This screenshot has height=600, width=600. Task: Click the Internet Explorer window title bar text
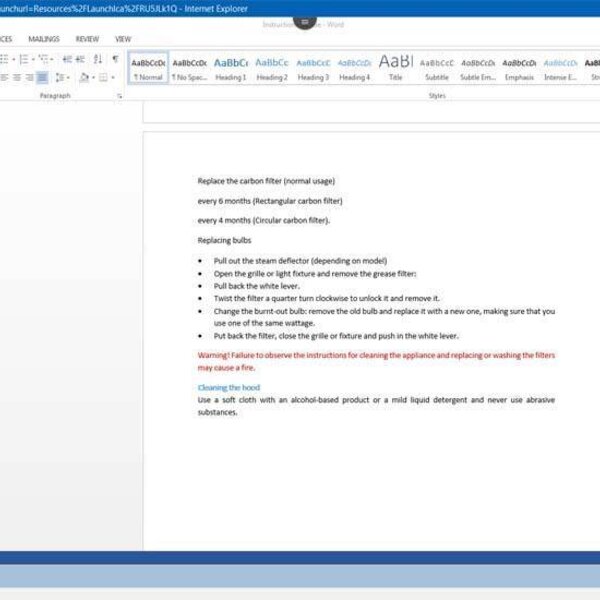pos(124,8)
